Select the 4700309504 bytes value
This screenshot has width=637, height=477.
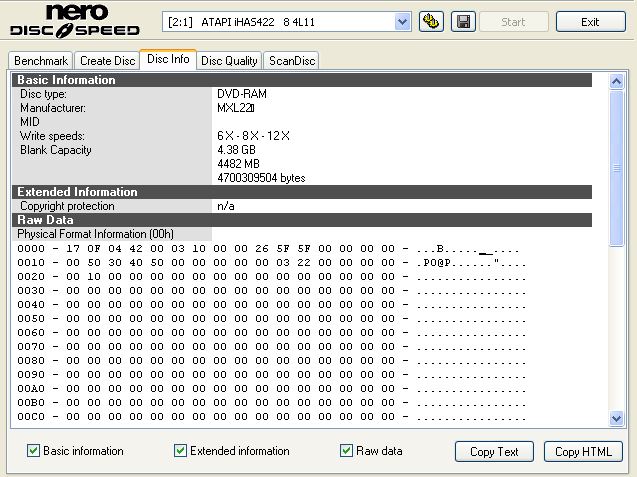pyautogui.click(x=261, y=178)
